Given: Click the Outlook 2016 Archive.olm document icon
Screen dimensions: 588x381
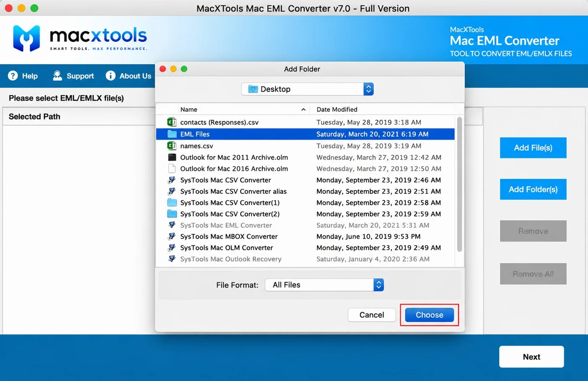Looking at the screenshot, I should 172,169.
